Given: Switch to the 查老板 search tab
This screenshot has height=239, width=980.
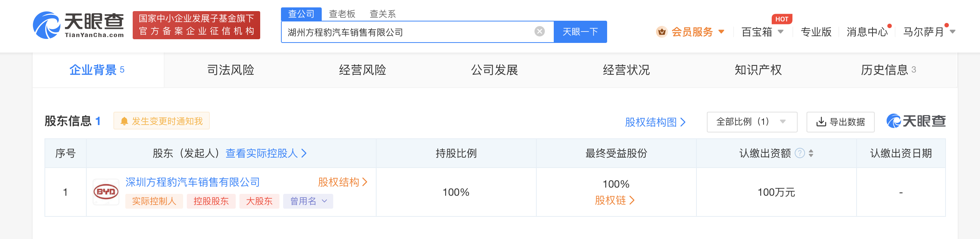Looking at the screenshot, I should click(x=342, y=14).
